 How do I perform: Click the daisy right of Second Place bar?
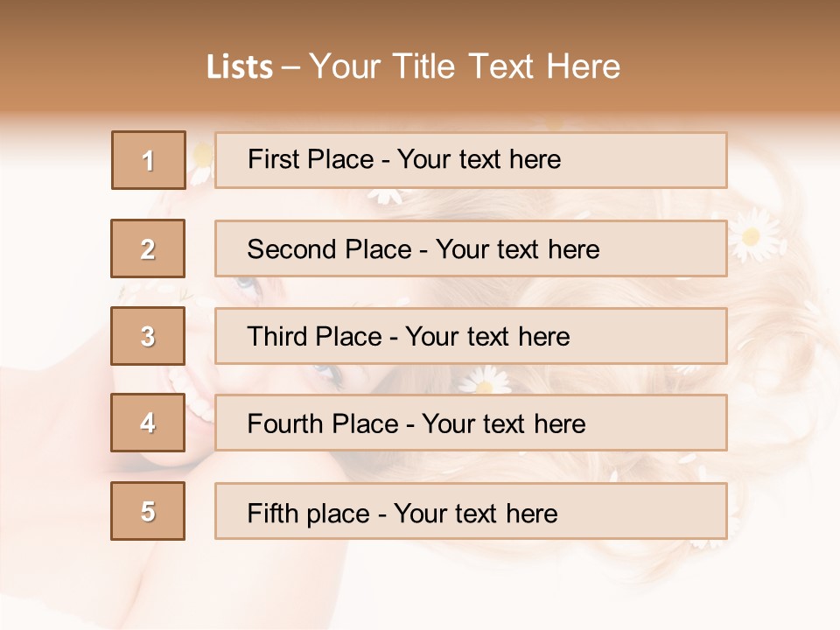[753, 235]
